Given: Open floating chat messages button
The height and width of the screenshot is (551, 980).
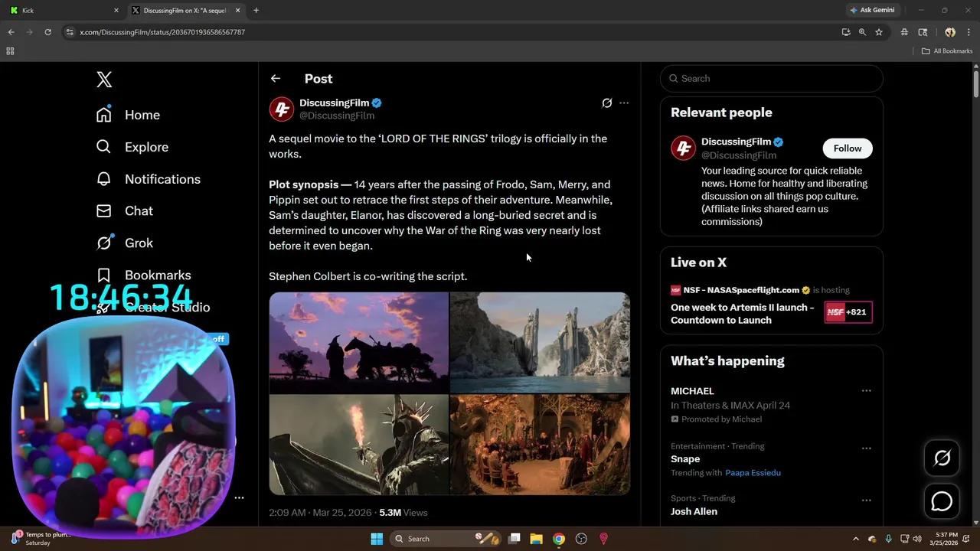Looking at the screenshot, I should (942, 501).
